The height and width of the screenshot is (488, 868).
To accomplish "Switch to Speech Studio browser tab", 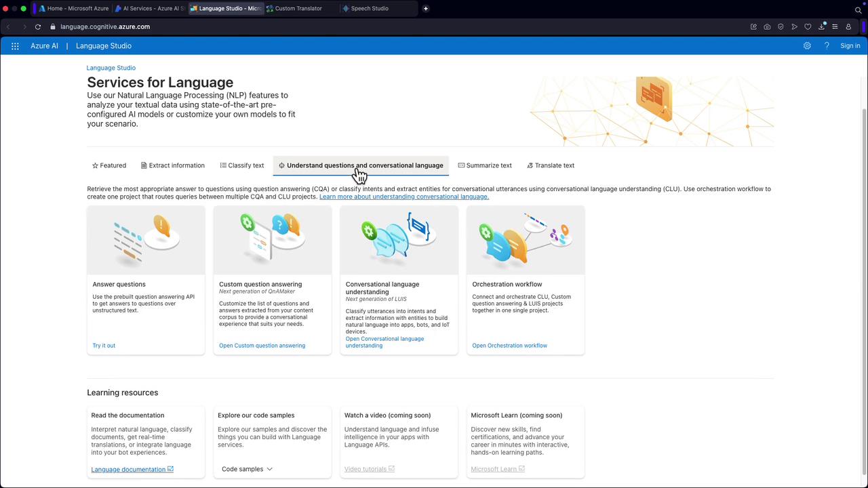I will (378, 9).
